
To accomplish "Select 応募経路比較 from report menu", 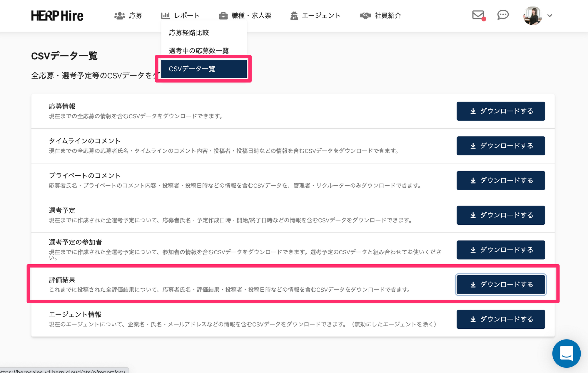I will pyautogui.click(x=189, y=33).
